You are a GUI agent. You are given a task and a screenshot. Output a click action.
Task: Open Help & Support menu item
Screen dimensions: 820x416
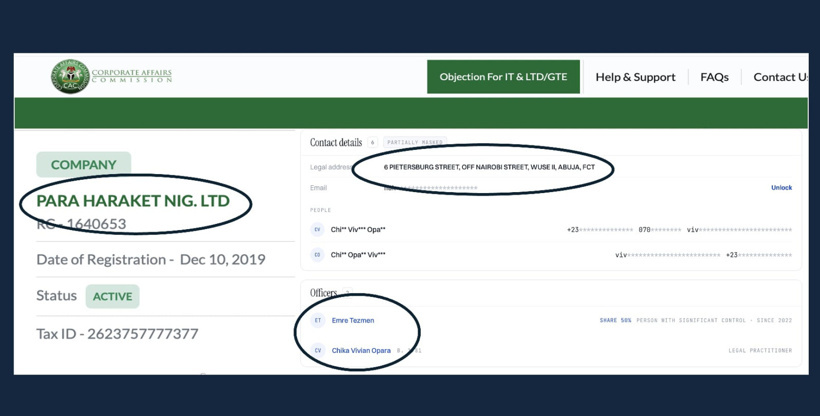click(635, 77)
